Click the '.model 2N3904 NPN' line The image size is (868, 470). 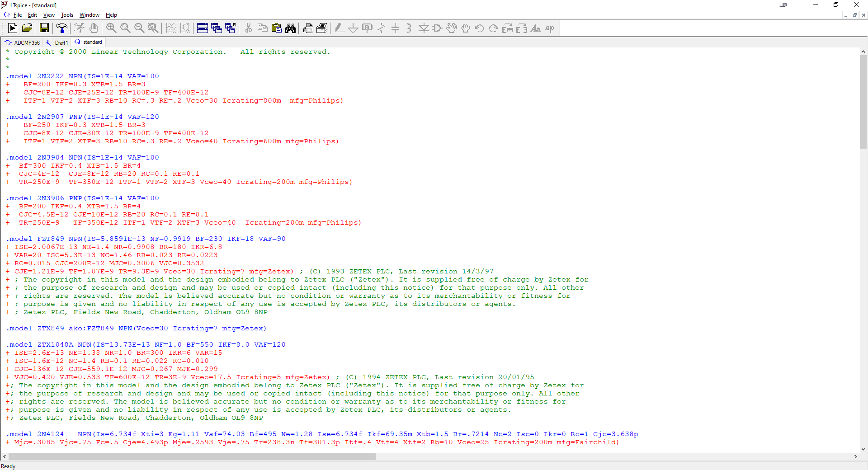pyautogui.click(x=82, y=157)
